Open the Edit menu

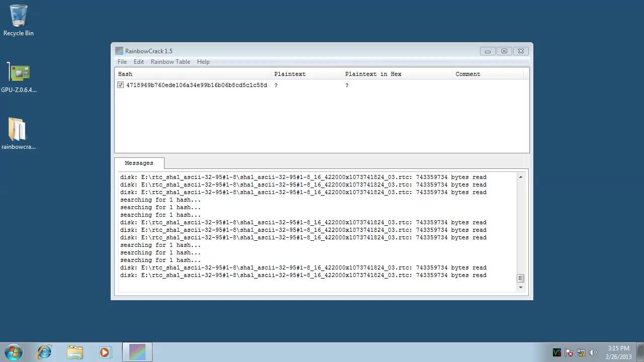139,62
